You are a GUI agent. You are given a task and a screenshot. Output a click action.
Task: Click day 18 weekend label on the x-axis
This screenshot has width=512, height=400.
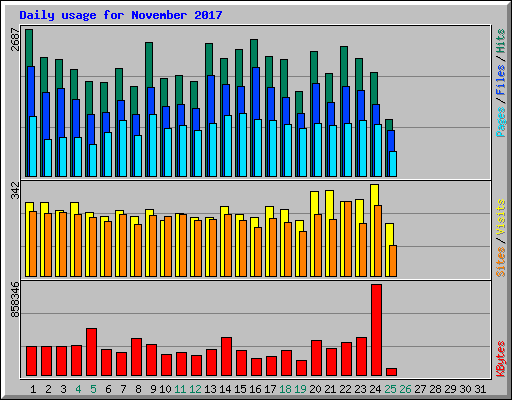(285, 389)
